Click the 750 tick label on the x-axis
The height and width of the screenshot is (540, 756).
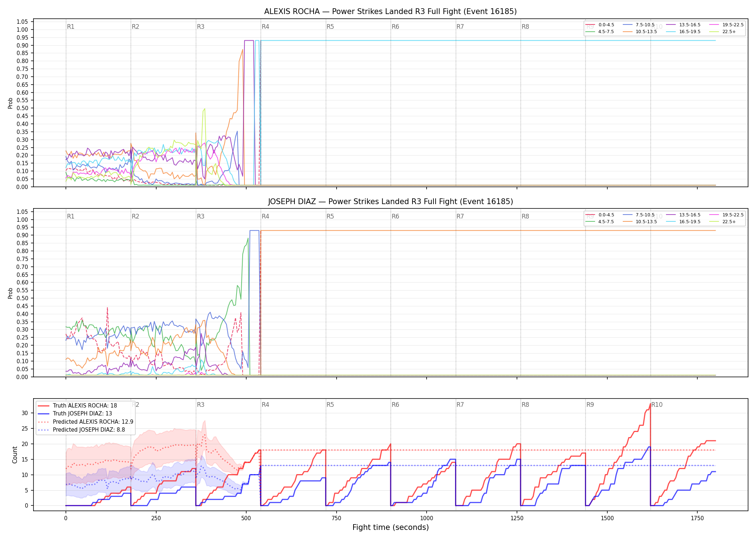coord(336,518)
